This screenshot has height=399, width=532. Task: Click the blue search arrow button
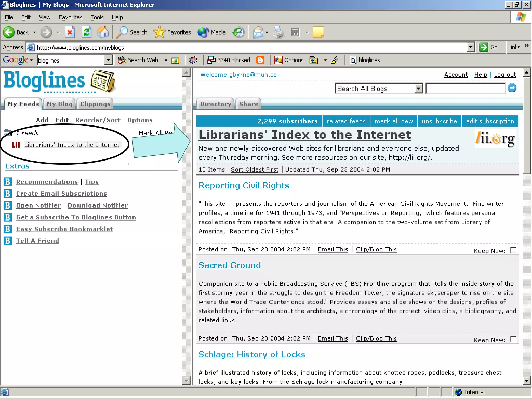512,88
